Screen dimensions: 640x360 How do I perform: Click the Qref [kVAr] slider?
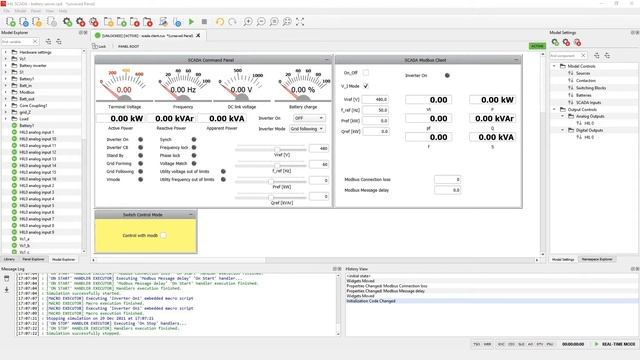point(271,198)
